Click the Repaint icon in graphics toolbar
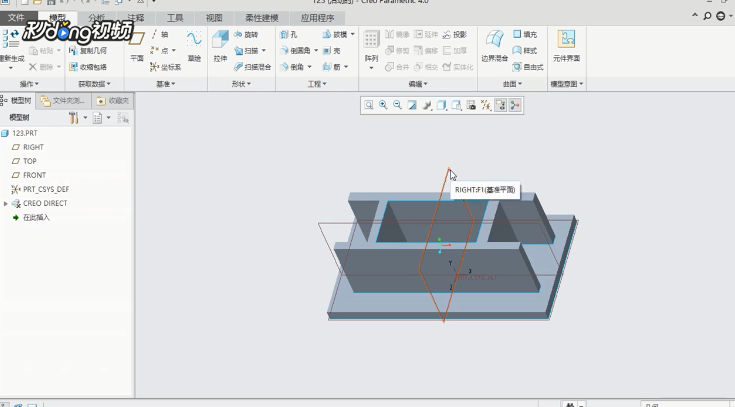735x407 pixels. pyautogui.click(x=412, y=105)
